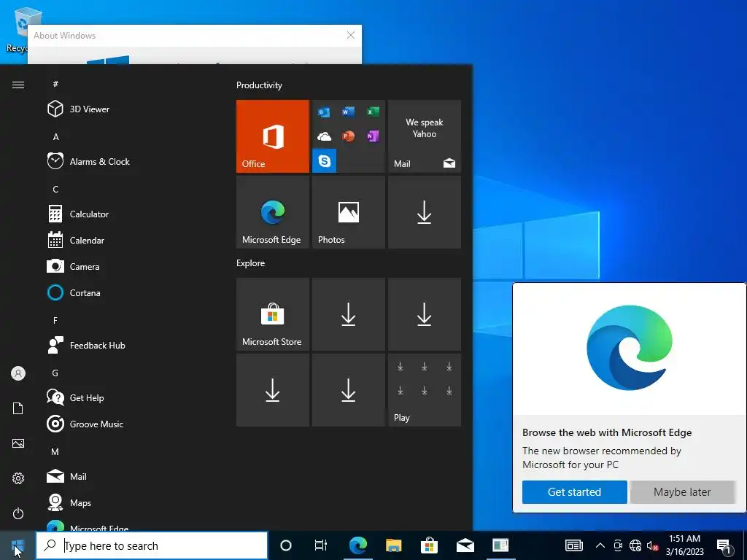Screen dimensions: 747x560
Task: Open Mail from the taskbar
Action: tap(465, 545)
